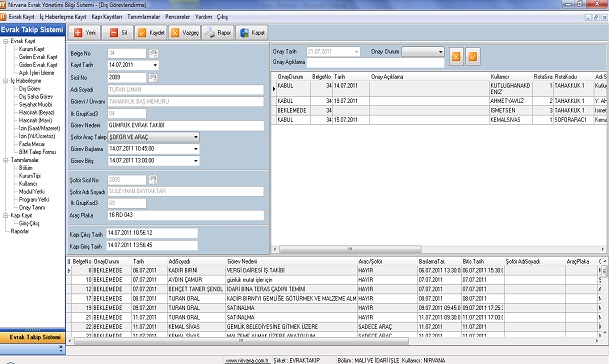Click the bottom Evrak Takip Sistemi button
Image resolution: width=609 pixels, height=364 pixels.
tap(33, 337)
